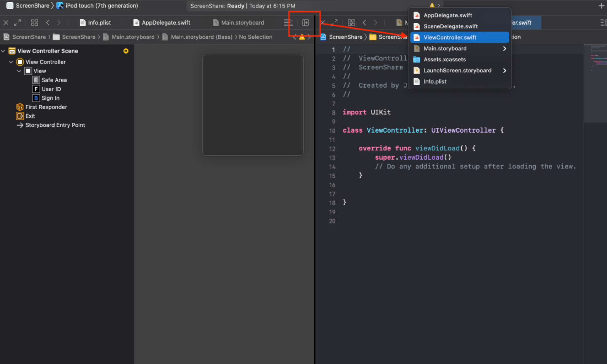Choose Assets.xcassets from the popup menu
The width and height of the screenshot is (607, 364).
tap(459, 59)
